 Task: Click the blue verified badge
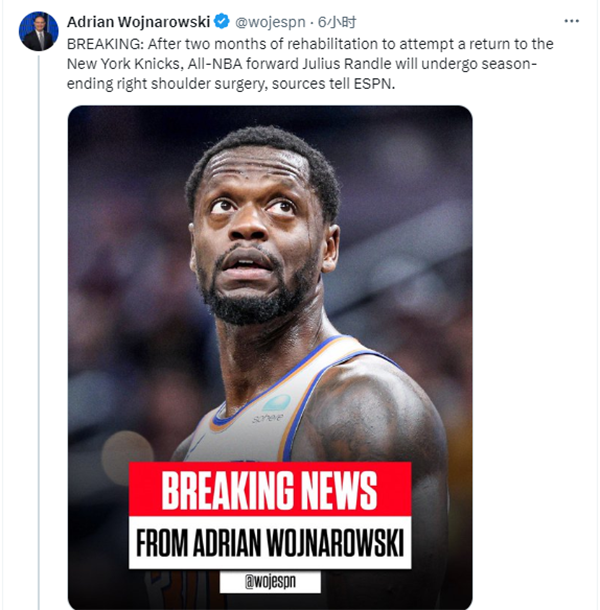point(222,21)
